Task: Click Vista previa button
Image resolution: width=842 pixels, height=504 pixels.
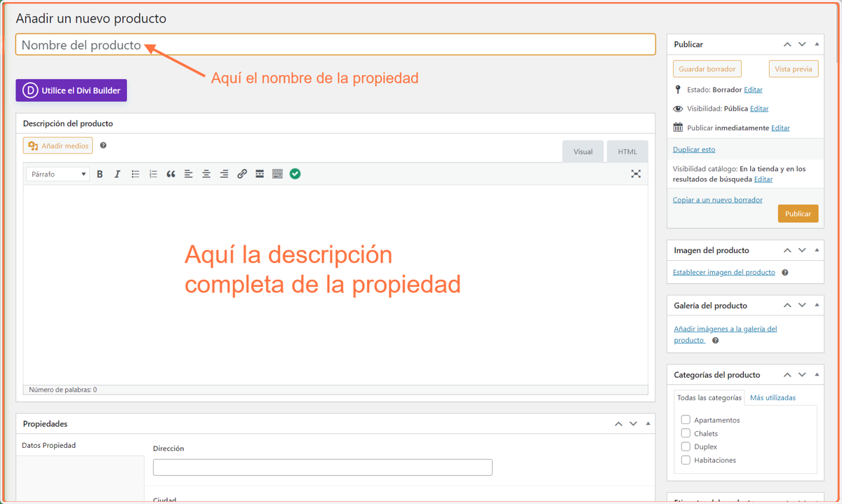Action: click(x=794, y=69)
